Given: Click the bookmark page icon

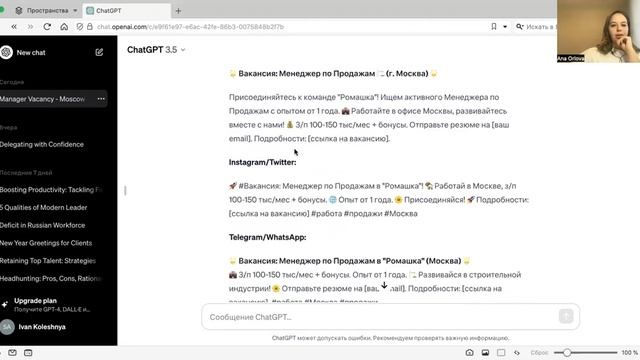Looking at the screenshot, I should (x=494, y=27).
